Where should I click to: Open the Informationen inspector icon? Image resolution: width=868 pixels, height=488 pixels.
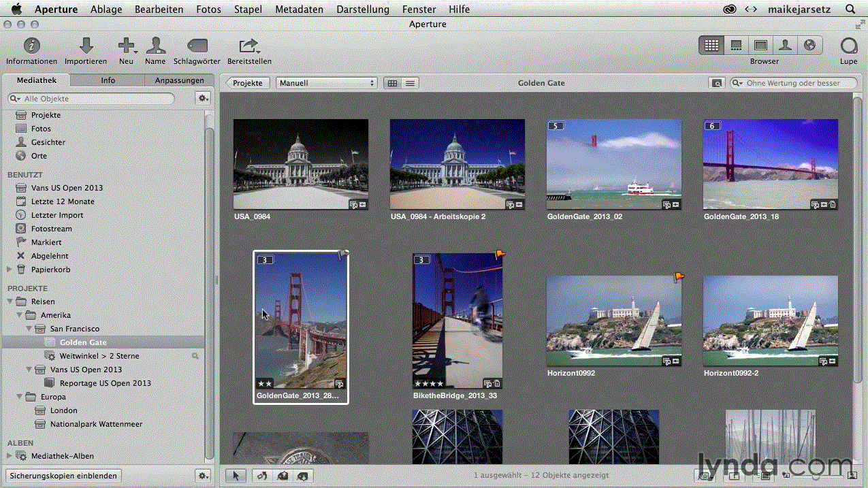[x=31, y=46]
